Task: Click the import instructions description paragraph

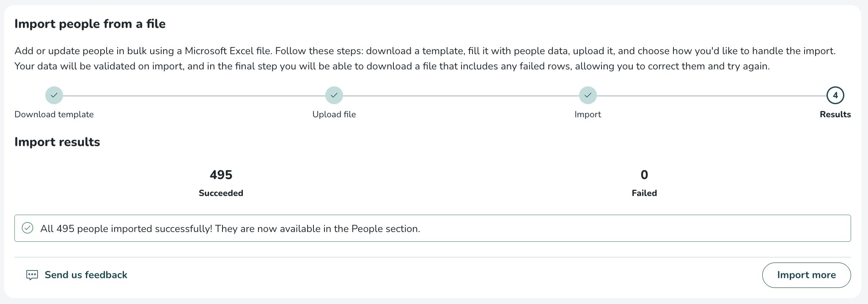Action: (x=425, y=58)
